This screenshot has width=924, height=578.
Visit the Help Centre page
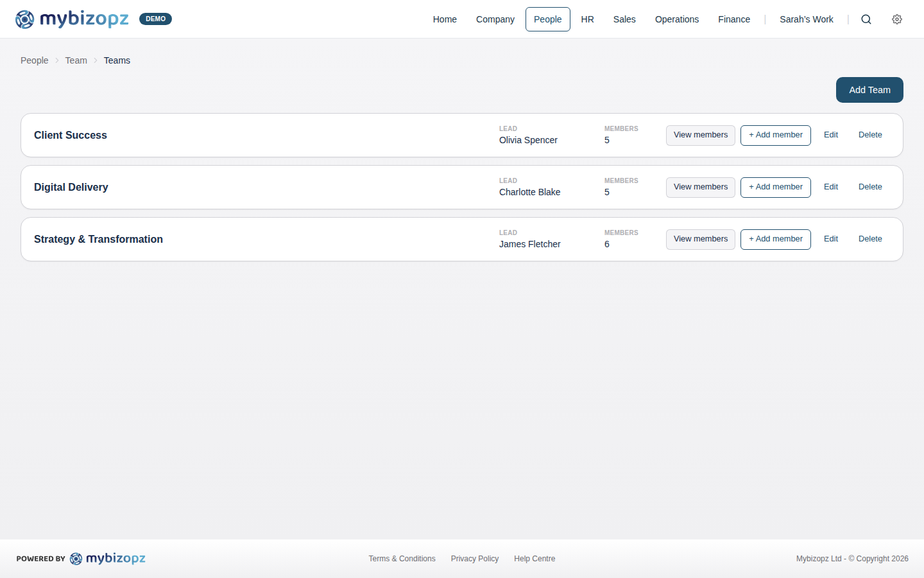pos(535,558)
